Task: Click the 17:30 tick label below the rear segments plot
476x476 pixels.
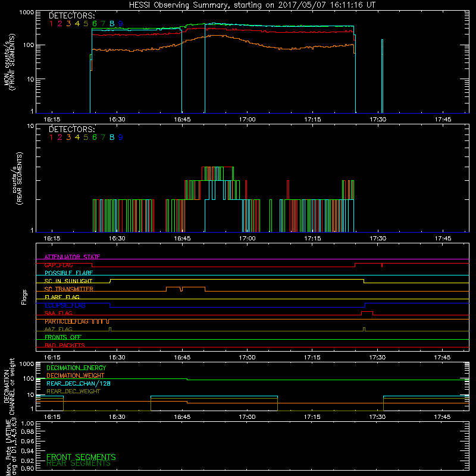Action: pos(378,239)
